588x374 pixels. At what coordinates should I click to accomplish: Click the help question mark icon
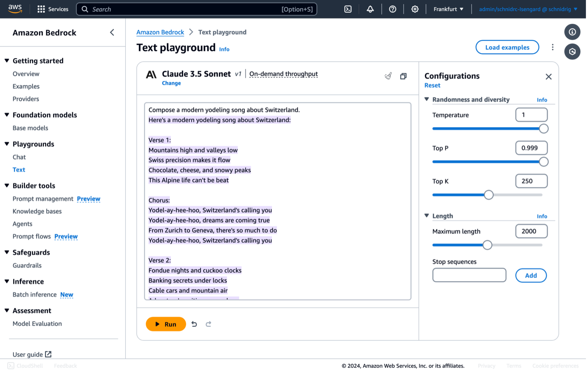coord(393,9)
